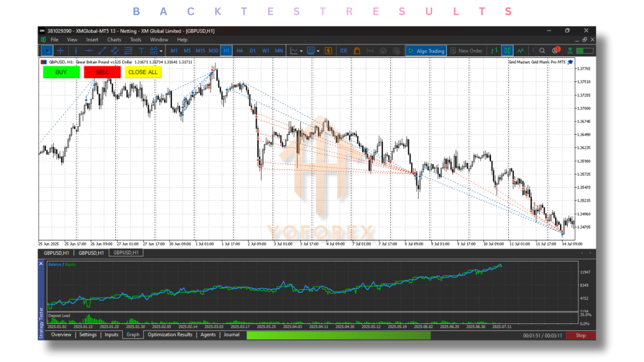Click the green backtest progress bar
The height and width of the screenshot is (362, 644).
[338, 335]
